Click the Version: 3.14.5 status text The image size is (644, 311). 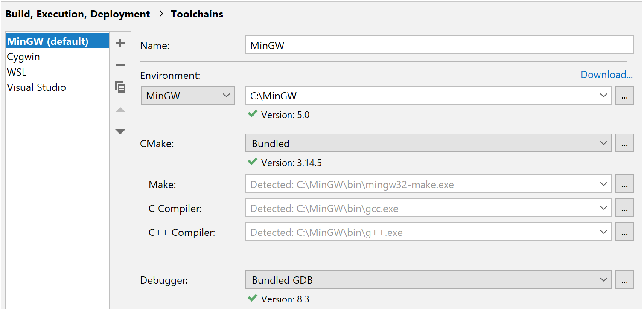(x=291, y=163)
